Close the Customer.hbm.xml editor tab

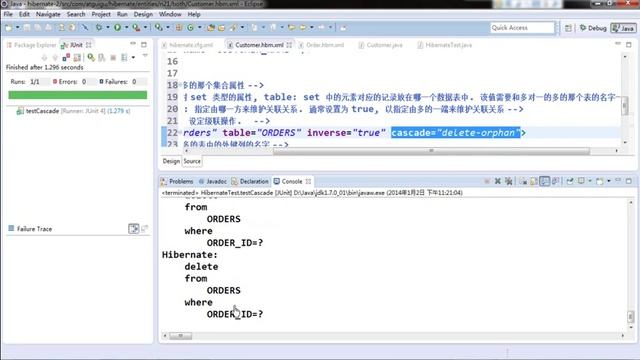[289, 45]
